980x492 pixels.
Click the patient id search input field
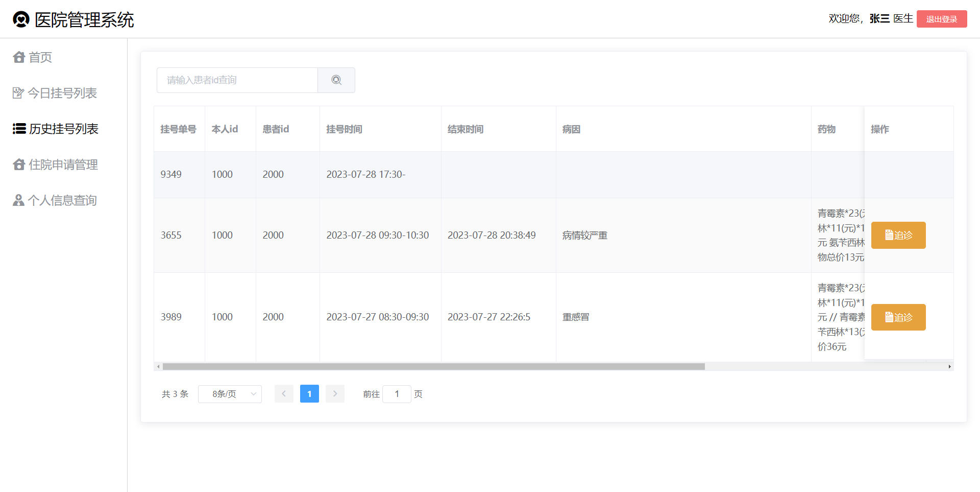(x=237, y=80)
